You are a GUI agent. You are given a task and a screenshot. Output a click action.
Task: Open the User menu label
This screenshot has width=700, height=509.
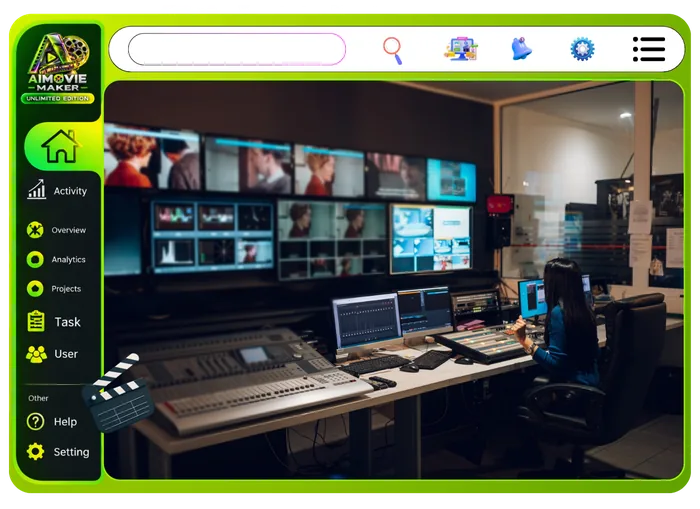point(66,354)
